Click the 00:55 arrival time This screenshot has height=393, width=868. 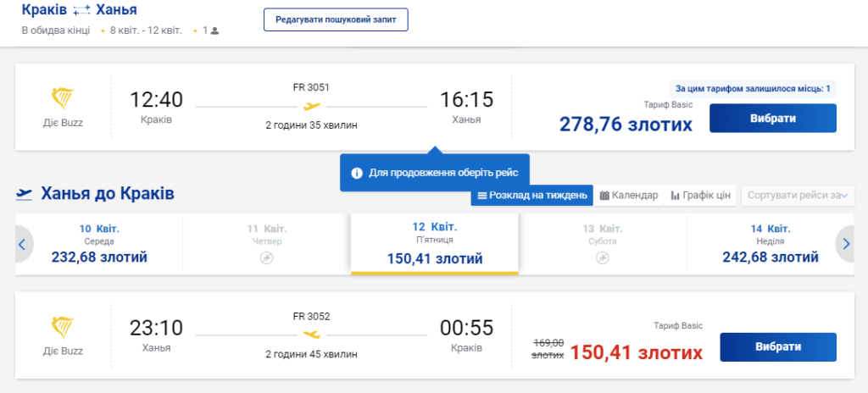(x=467, y=329)
